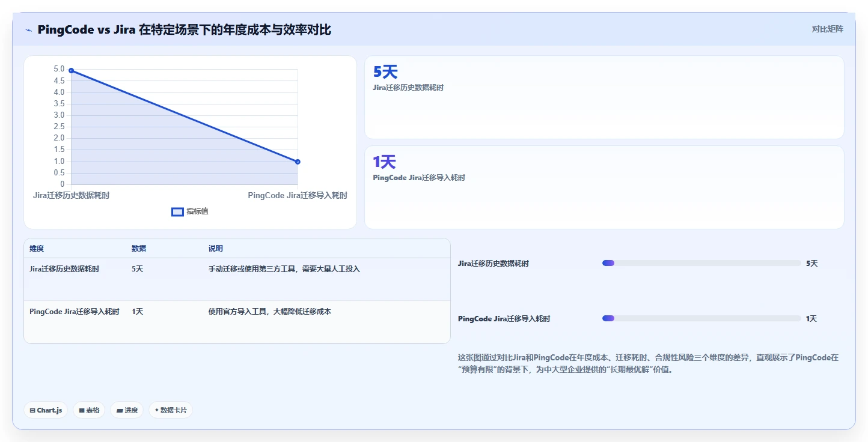Click the 数据 table column header
The image size is (868, 442).
[x=139, y=249]
